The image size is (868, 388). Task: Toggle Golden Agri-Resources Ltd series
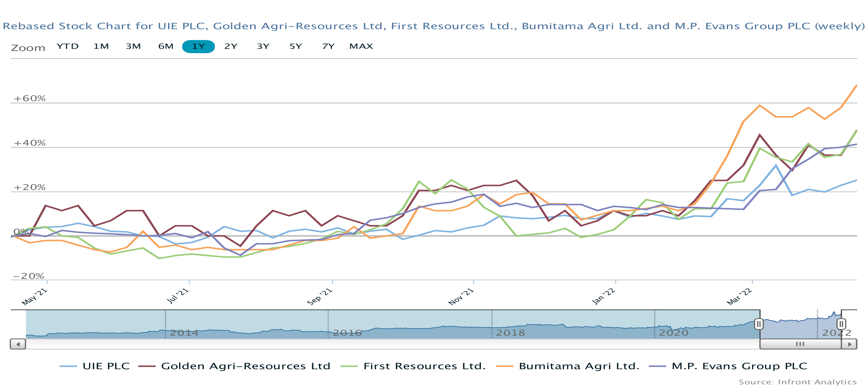pos(245,366)
